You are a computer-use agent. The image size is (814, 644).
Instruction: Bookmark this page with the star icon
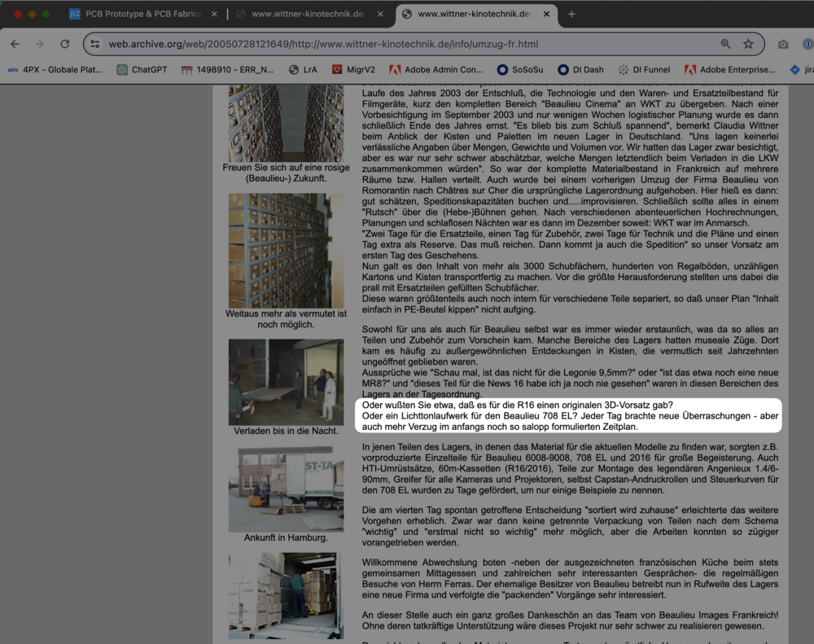coord(748,44)
